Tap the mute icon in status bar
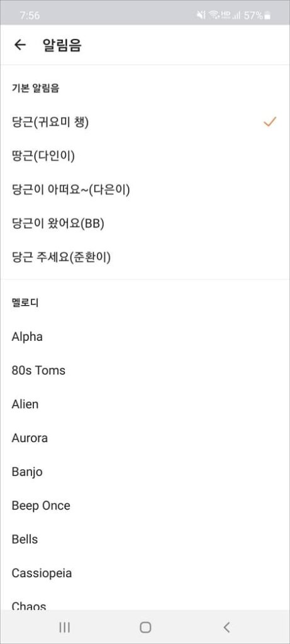 point(201,15)
